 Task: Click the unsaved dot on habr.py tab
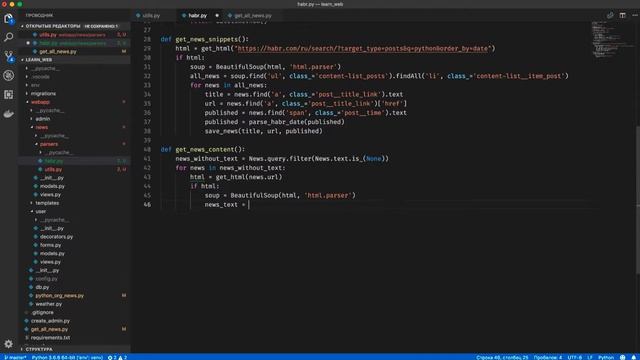tap(217, 16)
